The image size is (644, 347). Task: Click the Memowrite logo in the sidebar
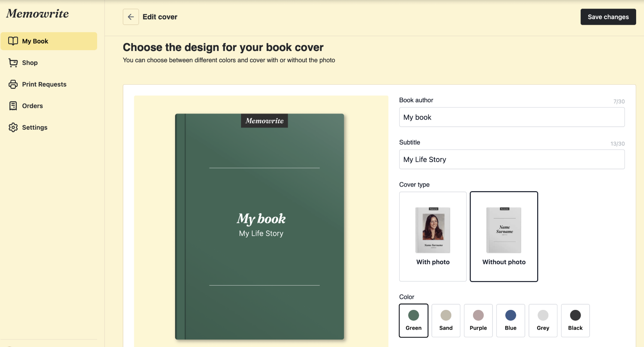(x=37, y=14)
